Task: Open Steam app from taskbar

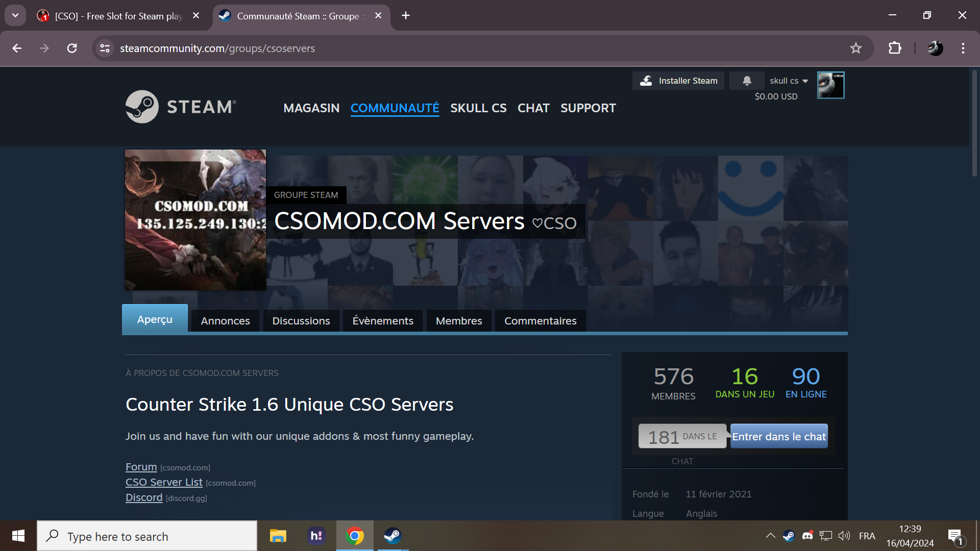Action: 393,536
